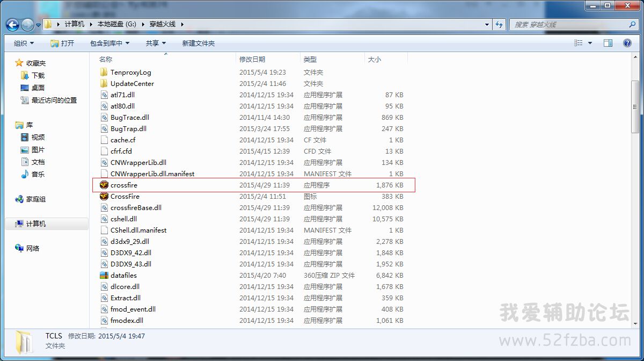Select 收藏夹 in the navigation pane
The height and width of the screenshot is (361, 644).
pyautogui.click(x=36, y=63)
